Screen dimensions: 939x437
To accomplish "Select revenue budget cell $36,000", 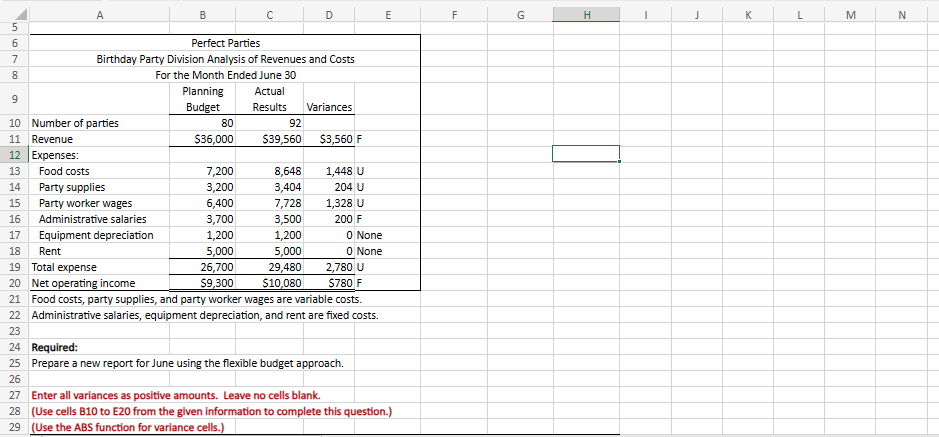I will [202, 139].
